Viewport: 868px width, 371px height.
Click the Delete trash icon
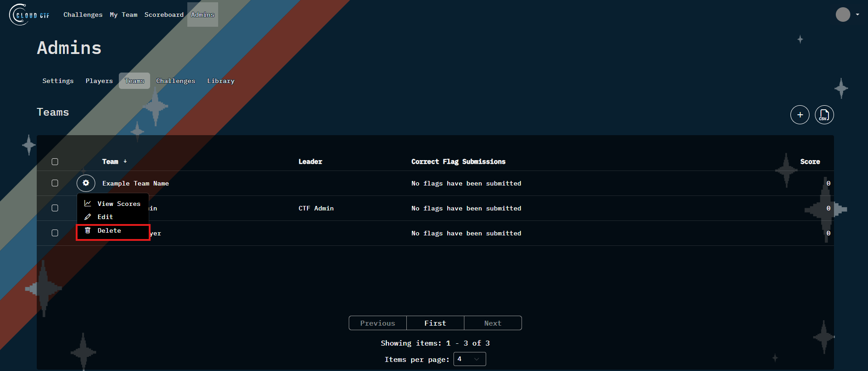pos(88,230)
